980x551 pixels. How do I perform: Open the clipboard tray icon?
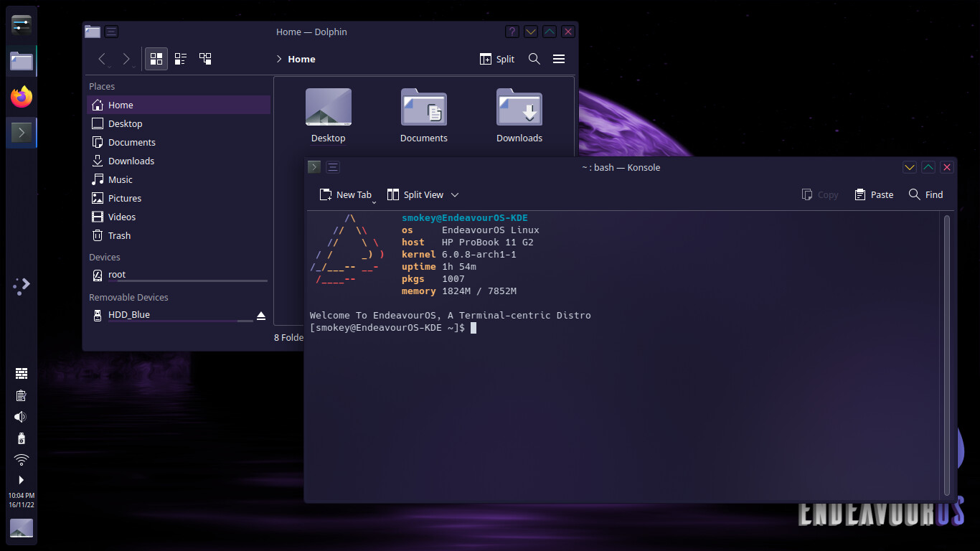[x=22, y=395]
